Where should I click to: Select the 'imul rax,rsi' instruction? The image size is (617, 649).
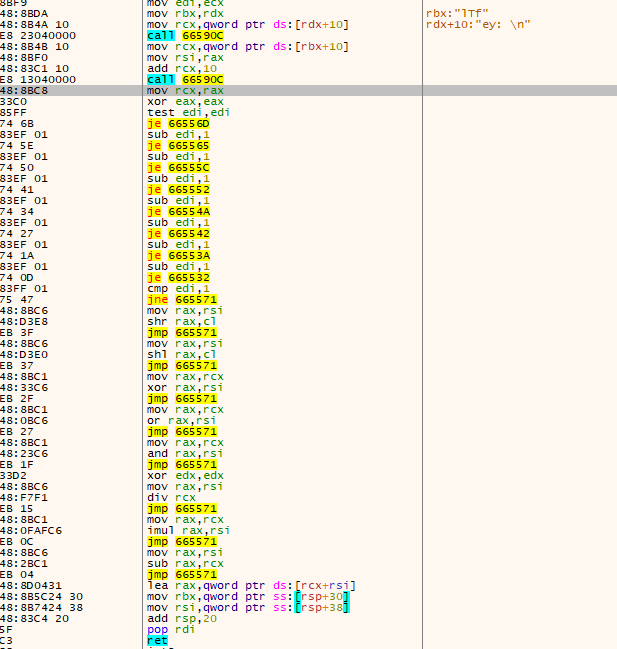coord(188,531)
